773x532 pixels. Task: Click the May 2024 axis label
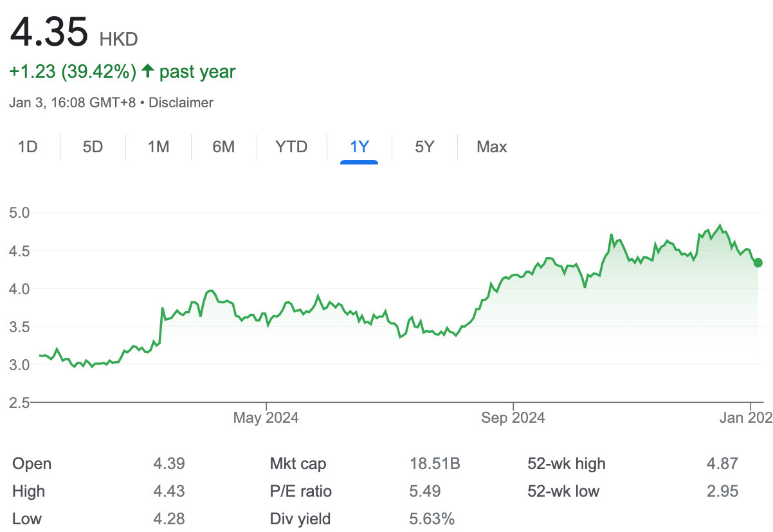coord(266,418)
